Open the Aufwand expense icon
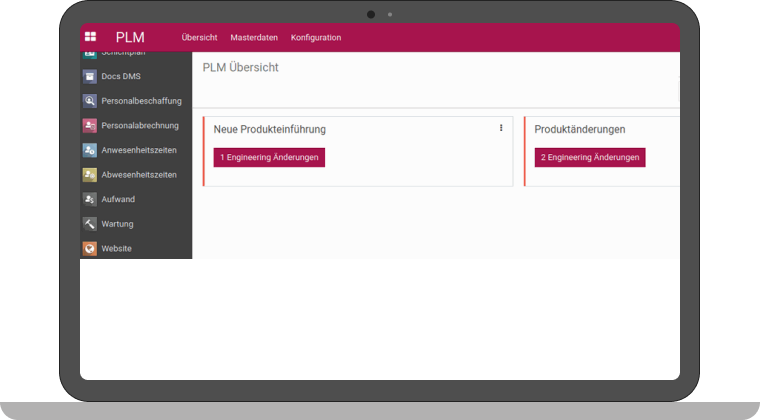Screen dimensions: 760x420 point(90,199)
